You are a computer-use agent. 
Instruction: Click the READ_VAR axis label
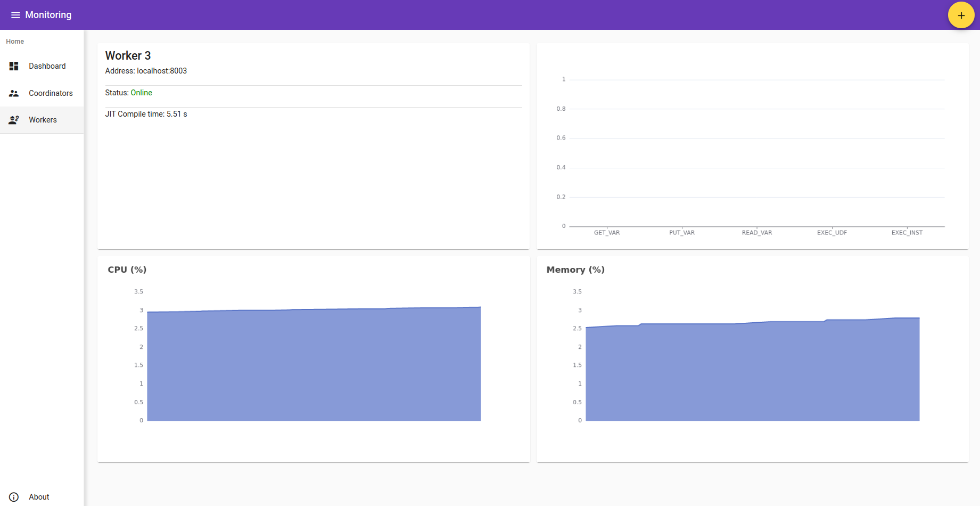[757, 233]
